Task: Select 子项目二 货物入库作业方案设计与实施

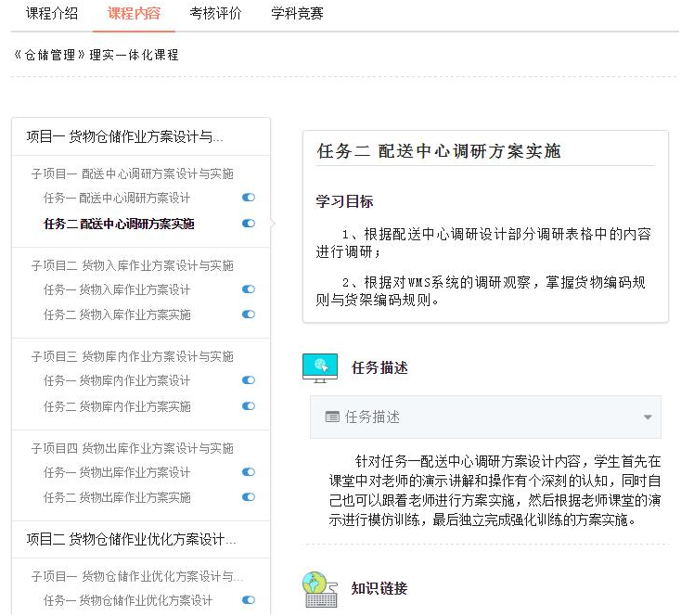Action: 133,265
